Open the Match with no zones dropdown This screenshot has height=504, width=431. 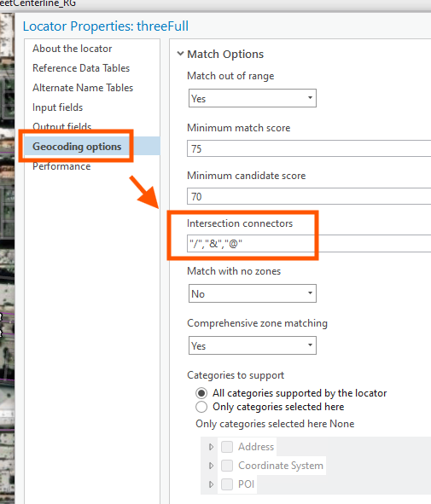[x=253, y=293]
